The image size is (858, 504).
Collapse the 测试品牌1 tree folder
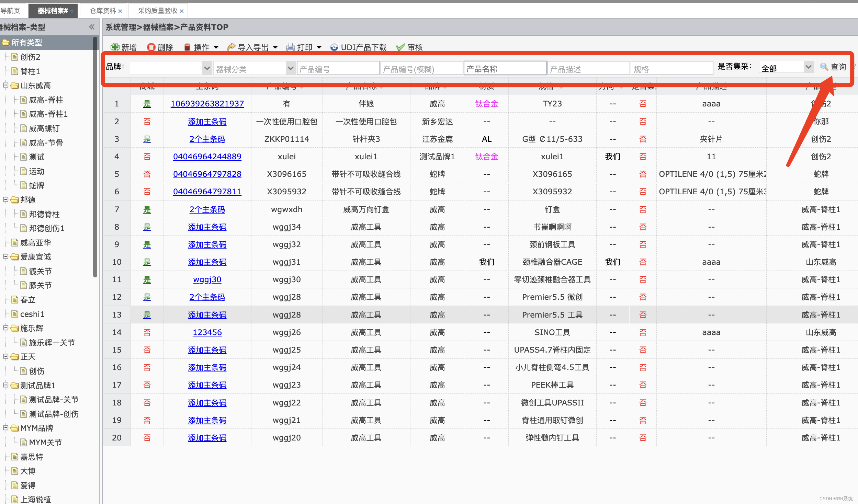click(6, 385)
